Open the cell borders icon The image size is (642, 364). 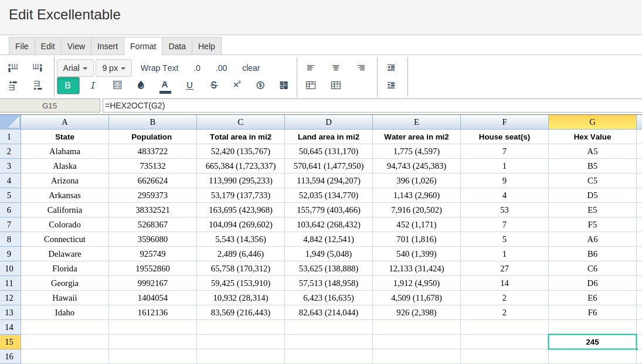tap(117, 86)
